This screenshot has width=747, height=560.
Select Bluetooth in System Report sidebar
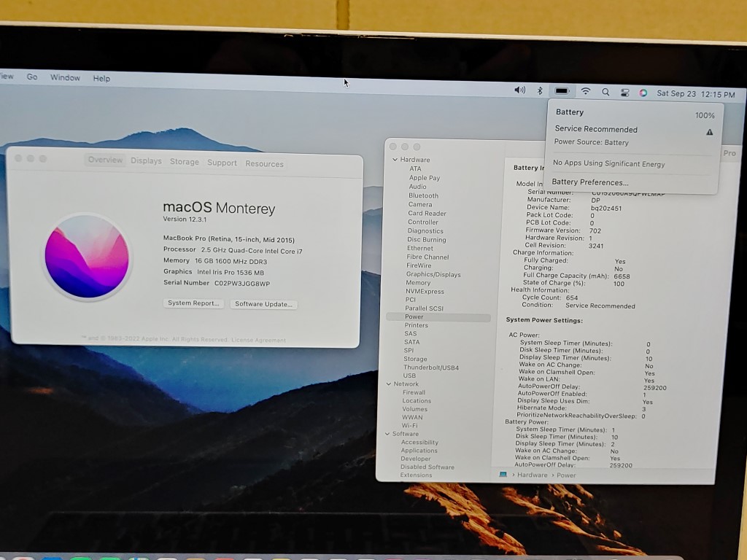pos(424,195)
